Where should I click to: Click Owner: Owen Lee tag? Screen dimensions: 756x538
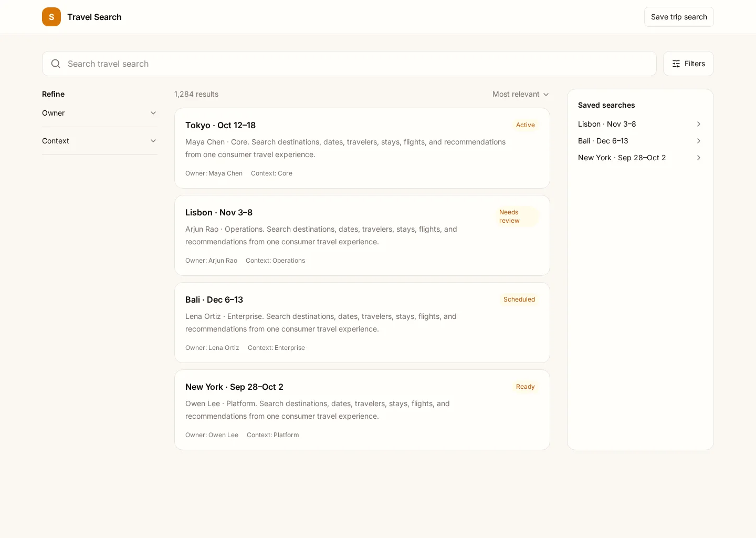[212, 435]
